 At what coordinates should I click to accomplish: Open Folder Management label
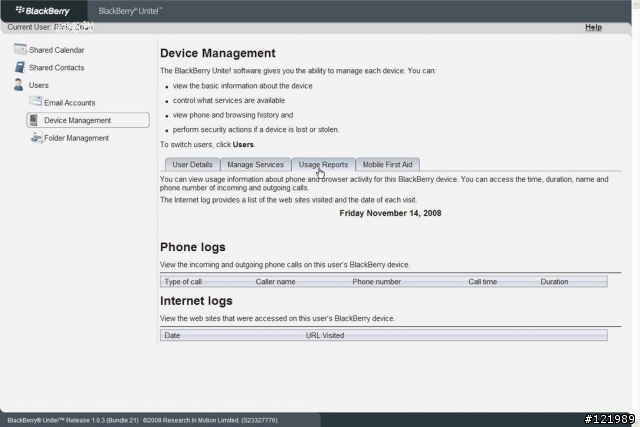coord(76,138)
